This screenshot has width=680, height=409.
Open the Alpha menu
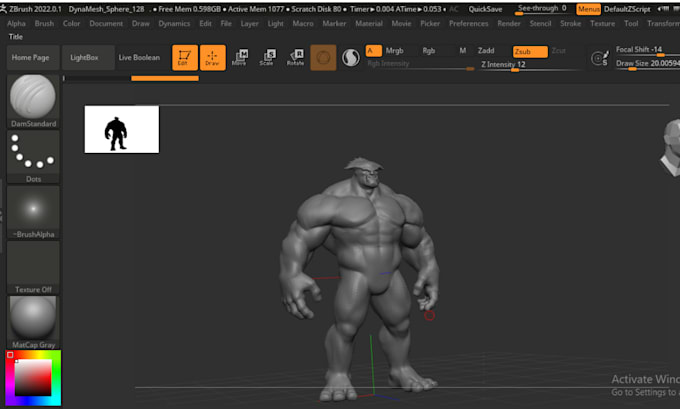pos(16,23)
